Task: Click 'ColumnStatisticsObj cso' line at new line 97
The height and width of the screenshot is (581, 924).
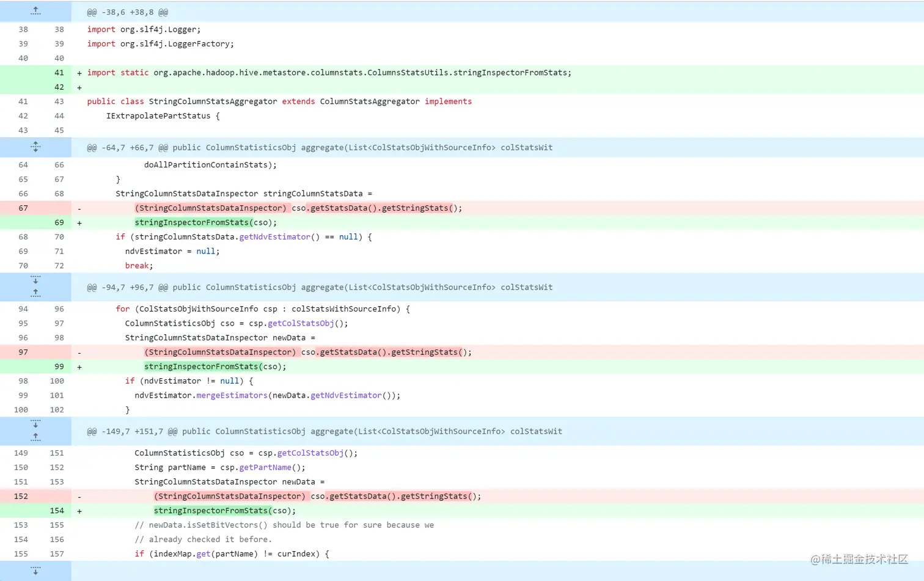Action: pyautogui.click(x=237, y=323)
